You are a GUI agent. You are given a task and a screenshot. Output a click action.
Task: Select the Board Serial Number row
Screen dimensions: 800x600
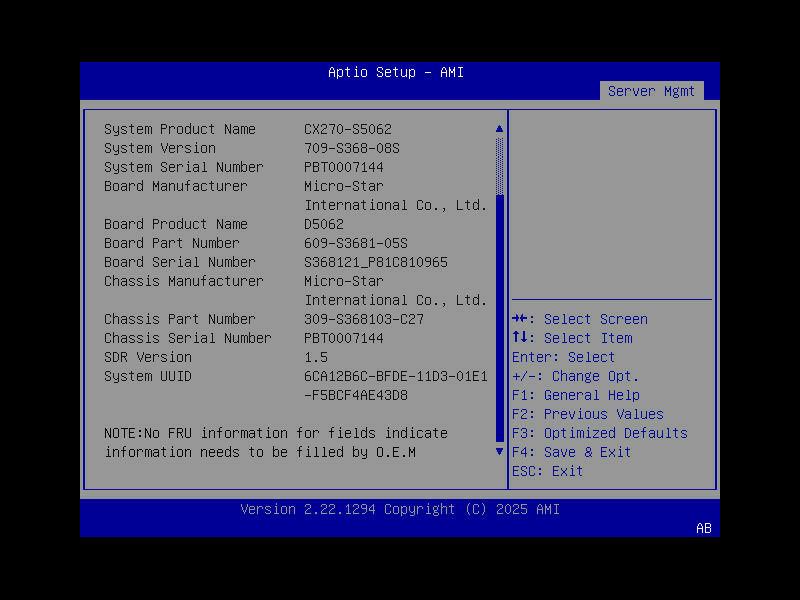coord(180,262)
